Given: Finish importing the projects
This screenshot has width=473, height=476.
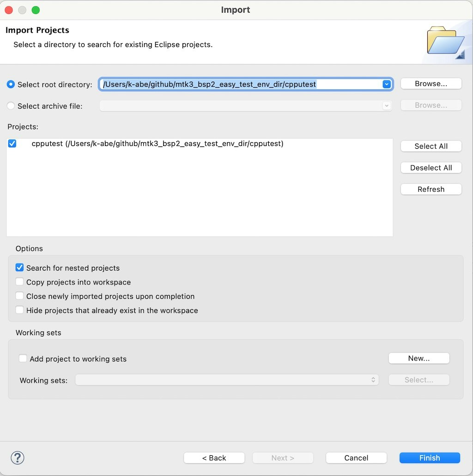Looking at the screenshot, I should point(429,458).
